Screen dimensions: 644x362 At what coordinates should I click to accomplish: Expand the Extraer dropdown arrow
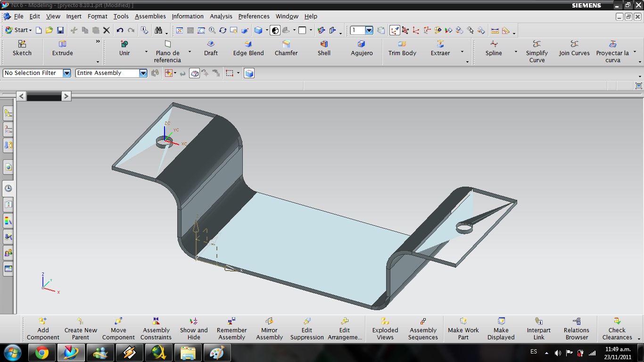462,52
